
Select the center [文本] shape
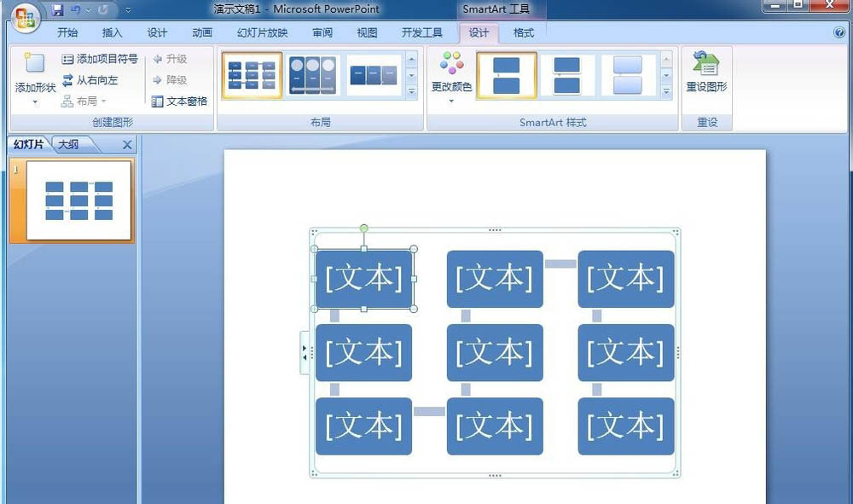click(x=495, y=352)
